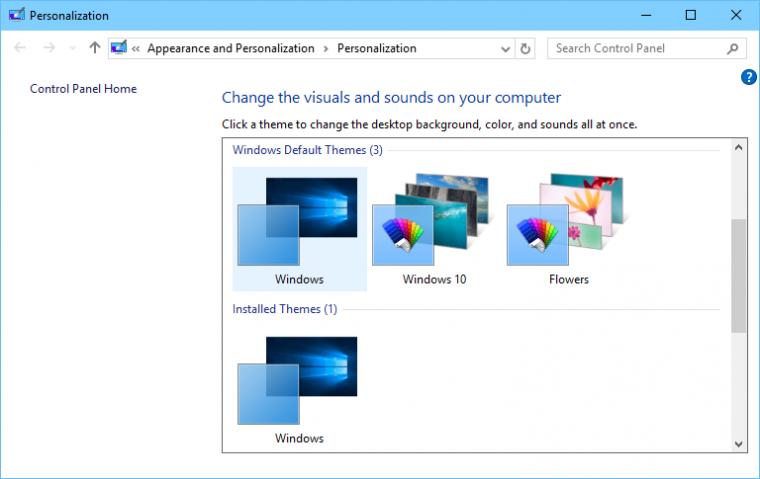Apply the Flowers theme

tap(569, 229)
